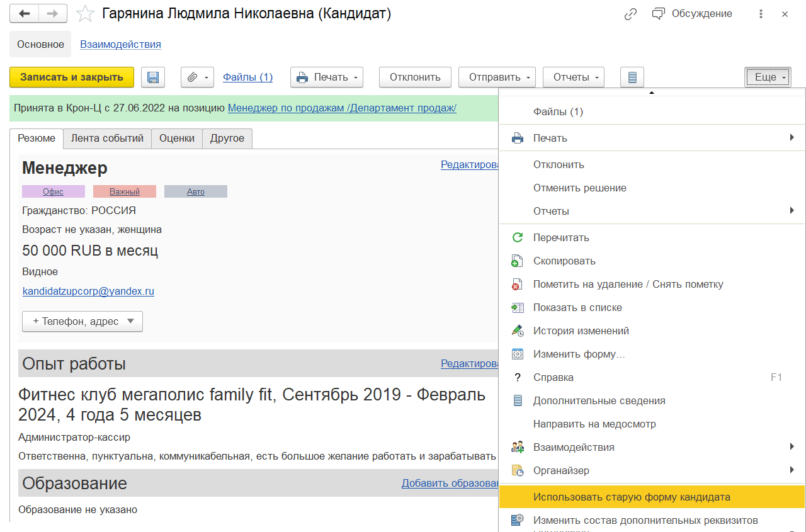806x532 pixels.
Task: Click the floppy disk save icon
Action: pos(152,77)
